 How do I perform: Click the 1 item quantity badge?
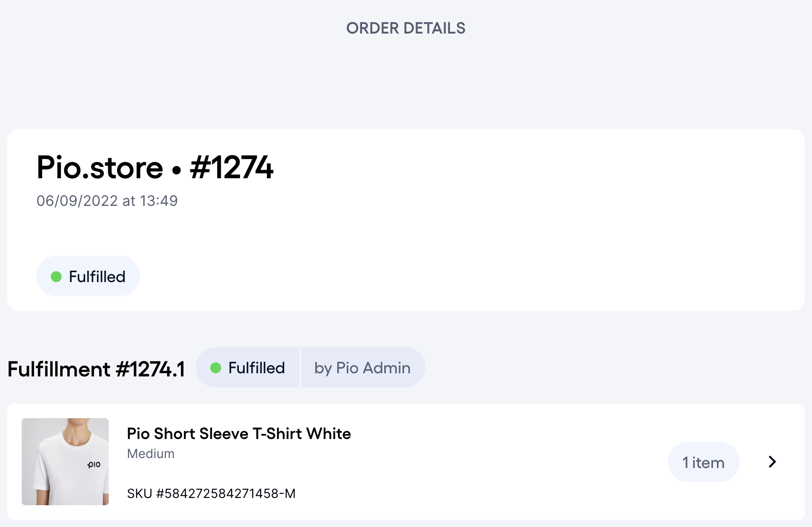point(703,462)
